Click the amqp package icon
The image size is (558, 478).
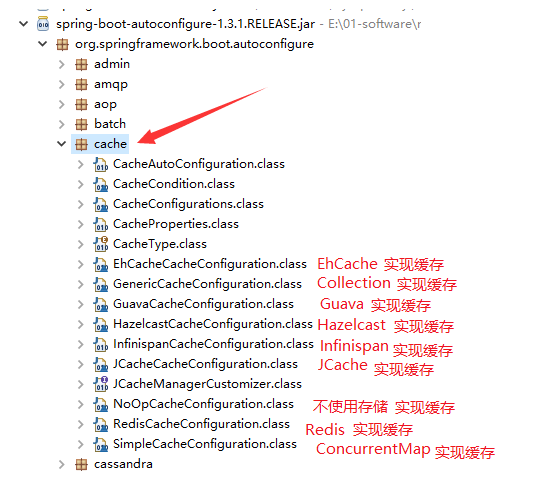pyautogui.click(x=81, y=84)
